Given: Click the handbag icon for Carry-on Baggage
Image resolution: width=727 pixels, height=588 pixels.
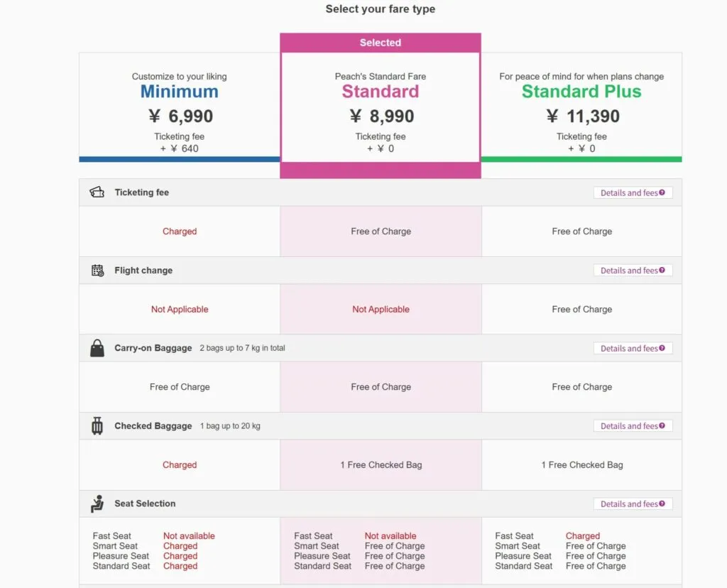Looking at the screenshot, I should 97,348.
